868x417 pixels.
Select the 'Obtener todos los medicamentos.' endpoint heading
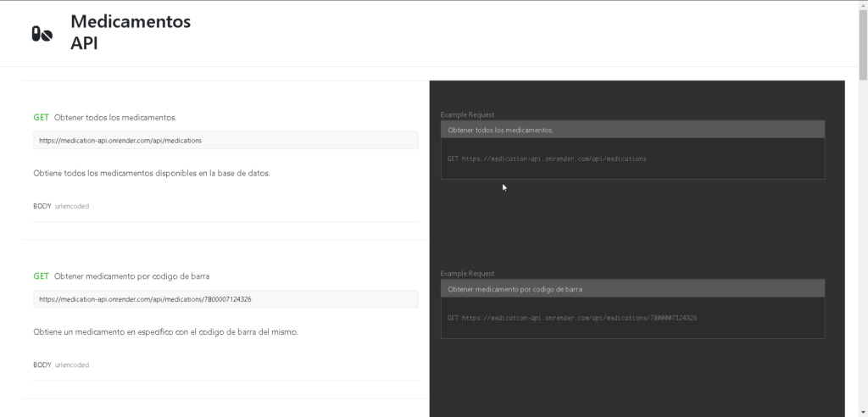pyautogui.click(x=115, y=117)
